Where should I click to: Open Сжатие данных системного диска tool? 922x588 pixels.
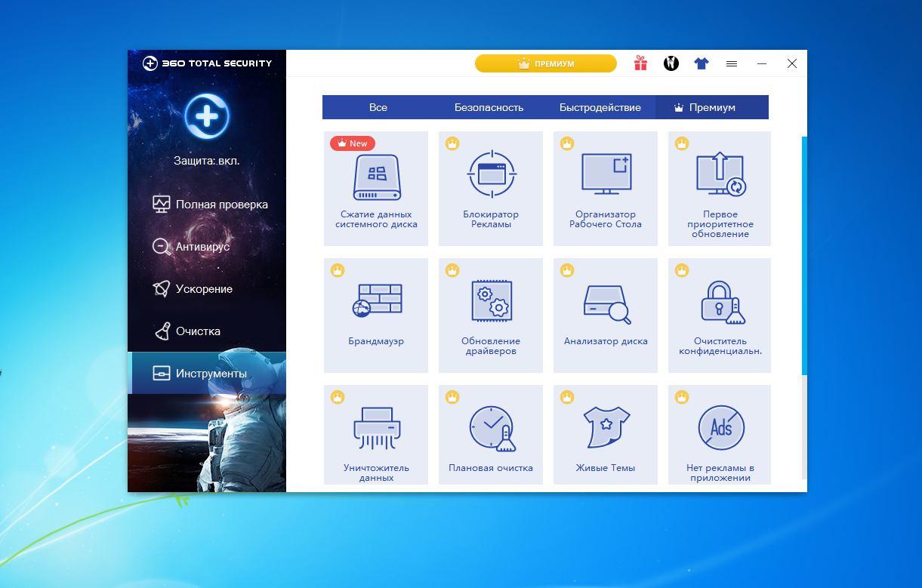(376, 188)
